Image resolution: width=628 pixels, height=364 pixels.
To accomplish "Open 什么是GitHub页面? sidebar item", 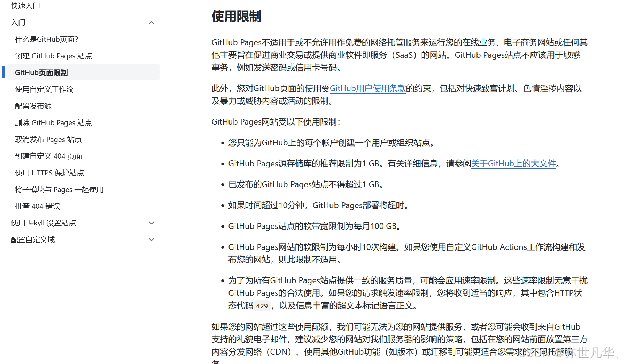I will coord(47,39).
